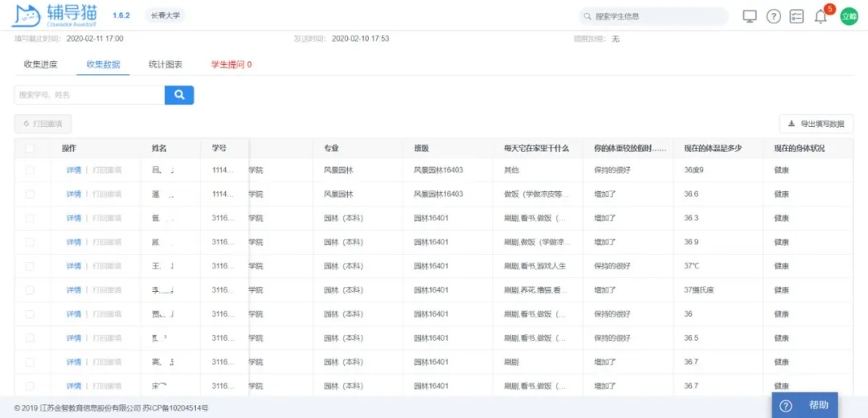Click the 专业 column header
The image size is (868, 418).
coord(332,149)
